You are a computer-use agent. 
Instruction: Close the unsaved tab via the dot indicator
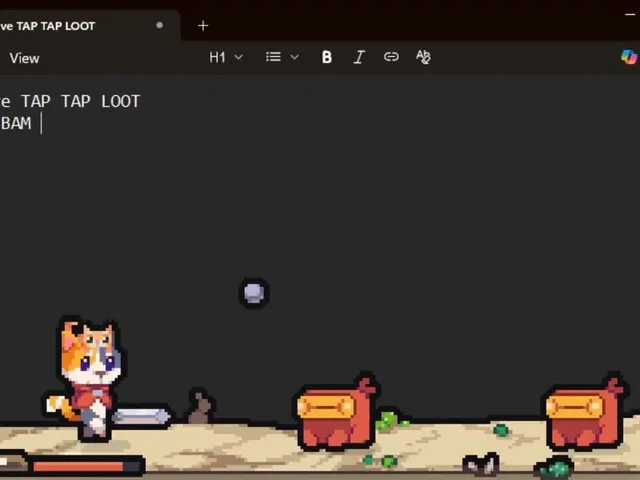coord(160,25)
